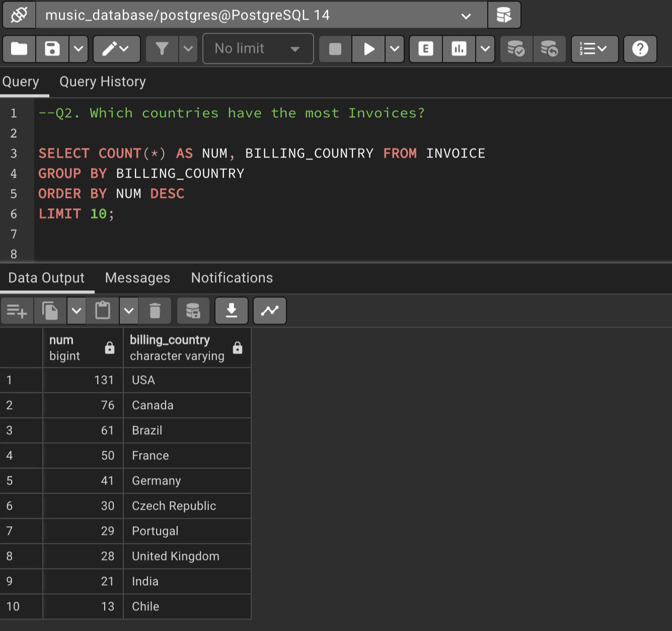This screenshot has width=672, height=631.
Task: Run the query with the Execute button
Action: click(368, 49)
